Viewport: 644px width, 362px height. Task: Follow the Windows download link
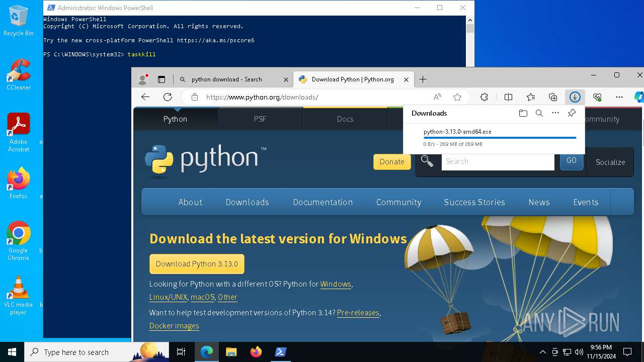(336, 284)
